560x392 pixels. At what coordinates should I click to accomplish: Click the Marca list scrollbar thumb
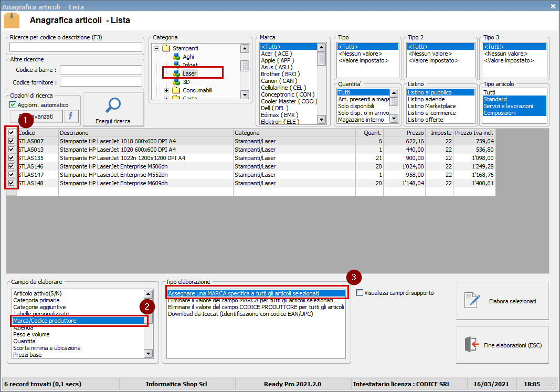pos(321,59)
